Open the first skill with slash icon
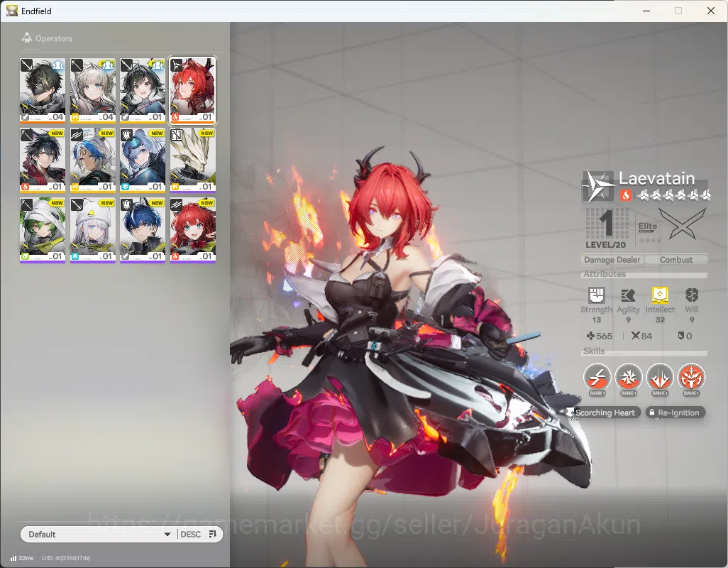Image resolution: width=728 pixels, height=568 pixels. (597, 378)
